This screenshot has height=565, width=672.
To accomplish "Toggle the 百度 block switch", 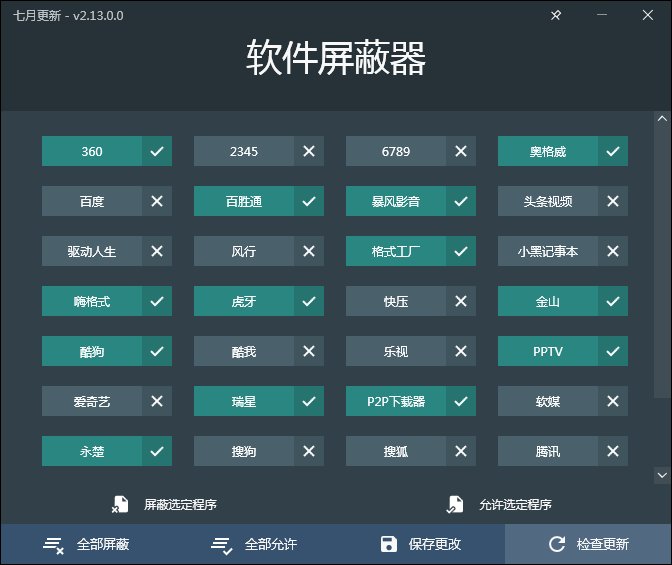I will (x=107, y=201).
